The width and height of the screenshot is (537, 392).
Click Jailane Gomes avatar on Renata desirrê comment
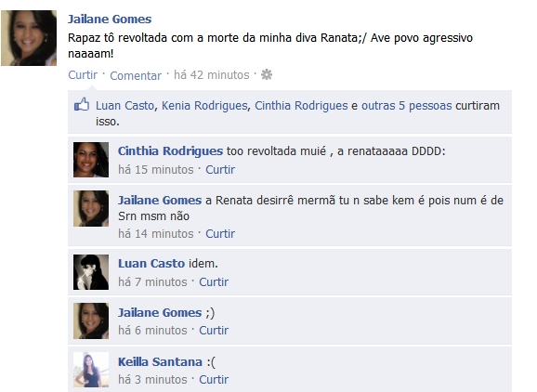coord(91,208)
